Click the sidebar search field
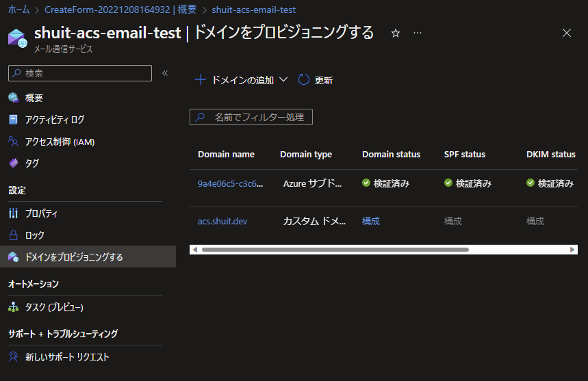 coord(80,73)
